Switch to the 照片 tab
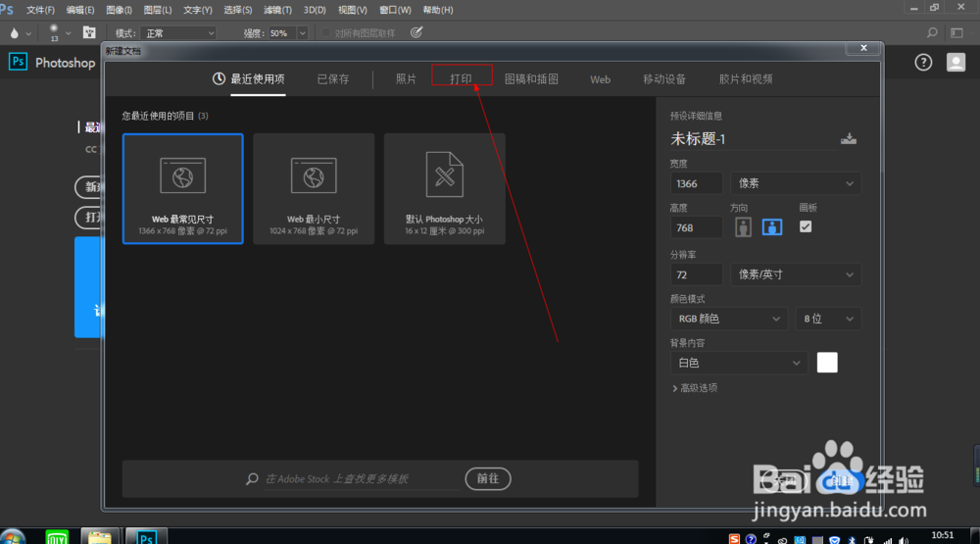The height and width of the screenshot is (544, 980). pos(407,79)
